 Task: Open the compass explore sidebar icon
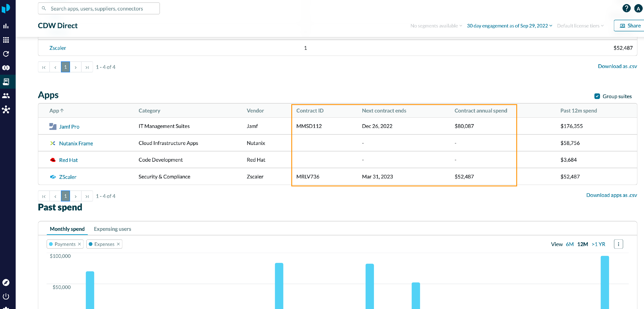6,283
